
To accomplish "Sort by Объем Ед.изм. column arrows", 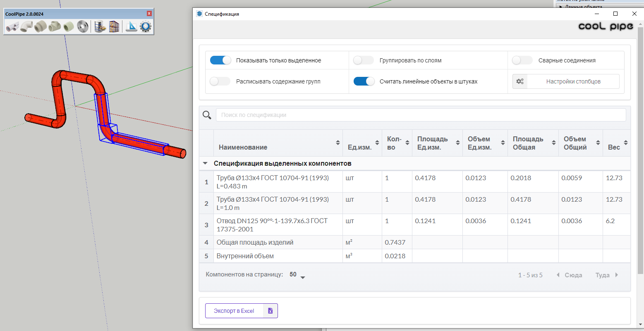I will pyautogui.click(x=503, y=143).
